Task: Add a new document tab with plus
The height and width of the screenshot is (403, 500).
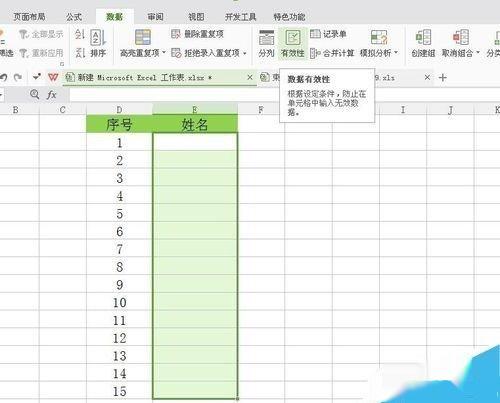Action: pos(443,78)
